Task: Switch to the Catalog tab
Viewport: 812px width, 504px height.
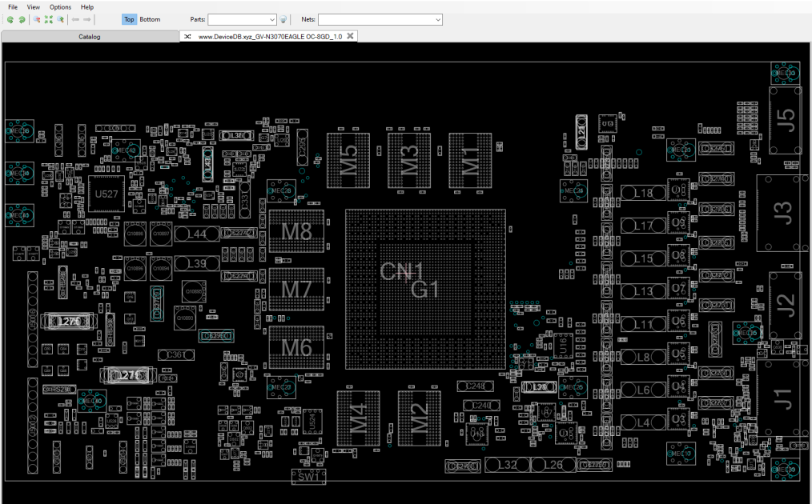Action: 90,37
